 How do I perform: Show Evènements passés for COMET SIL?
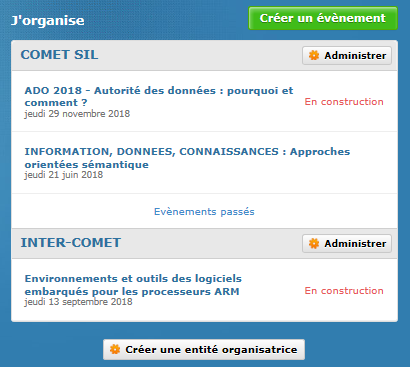tap(204, 212)
